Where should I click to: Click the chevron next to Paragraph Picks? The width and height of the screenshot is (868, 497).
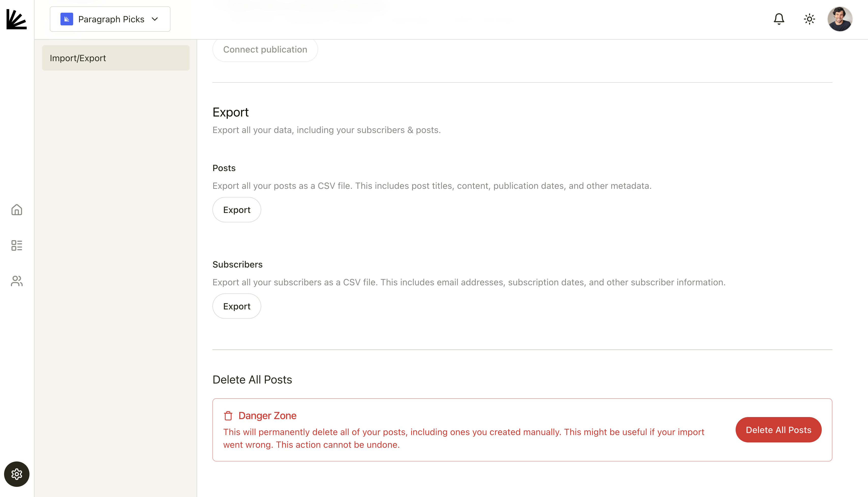[155, 19]
